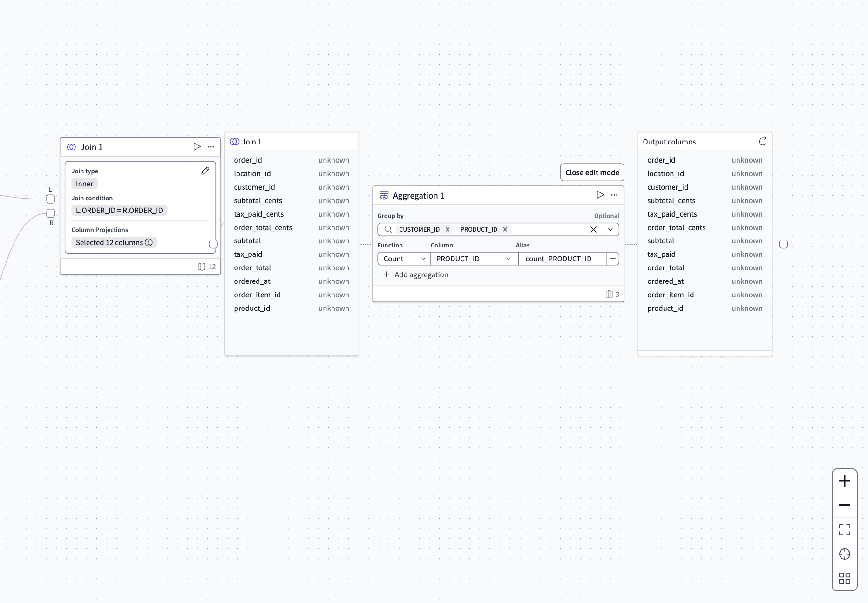Click the crosshair locate icon
The image size is (868, 603).
pyautogui.click(x=845, y=554)
